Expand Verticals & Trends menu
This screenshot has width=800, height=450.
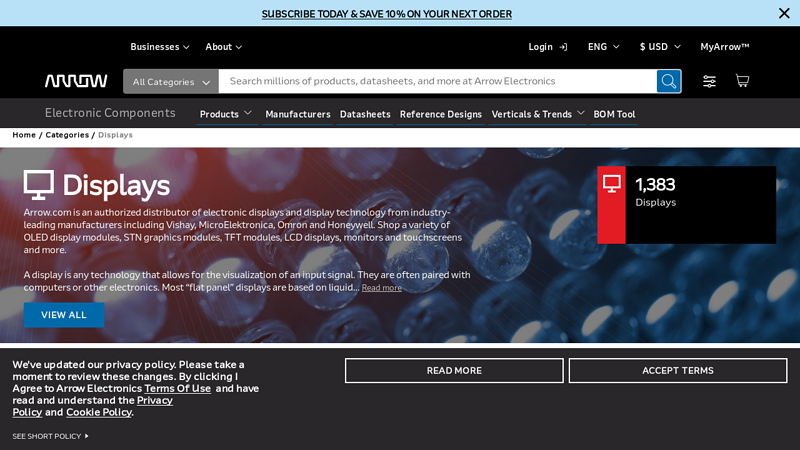(538, 114)
